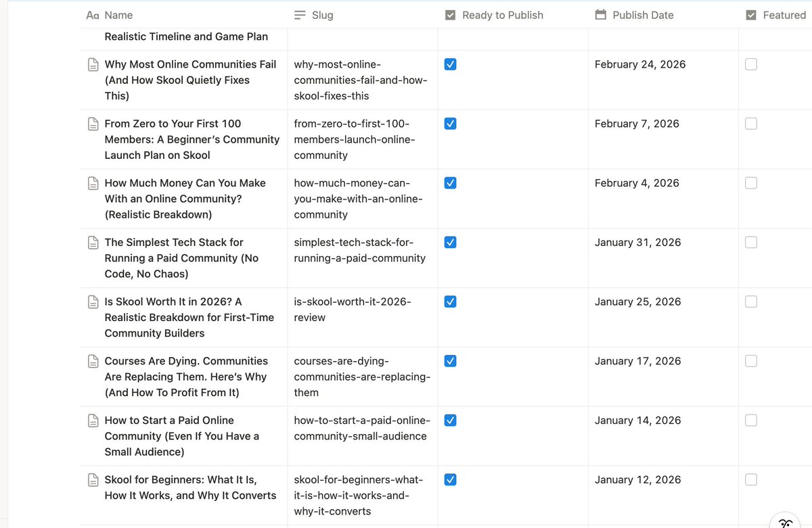Viewport: 812px width, 528px height.
Task: Click page icon beside 'From Zero to Your First 100 Members'
Action: (93, 124)
